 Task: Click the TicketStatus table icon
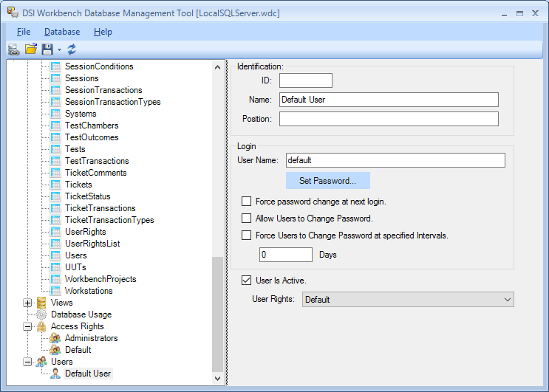55,196
